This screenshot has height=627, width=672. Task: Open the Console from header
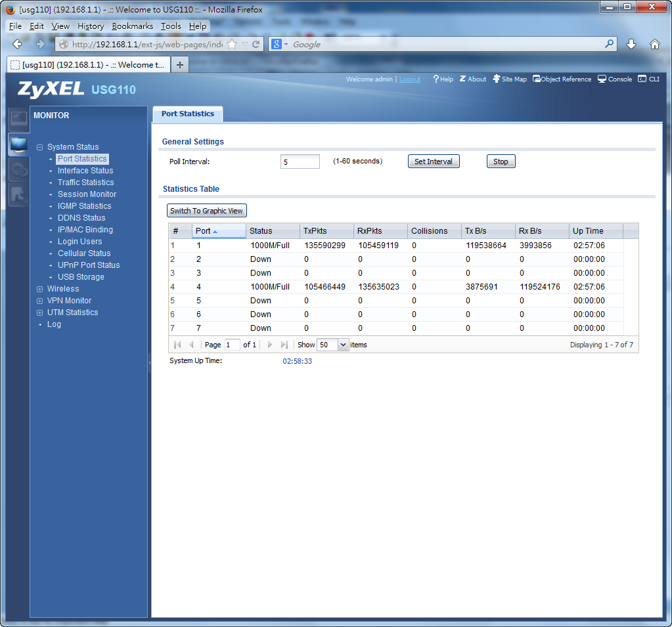click(x=614, y=79)
